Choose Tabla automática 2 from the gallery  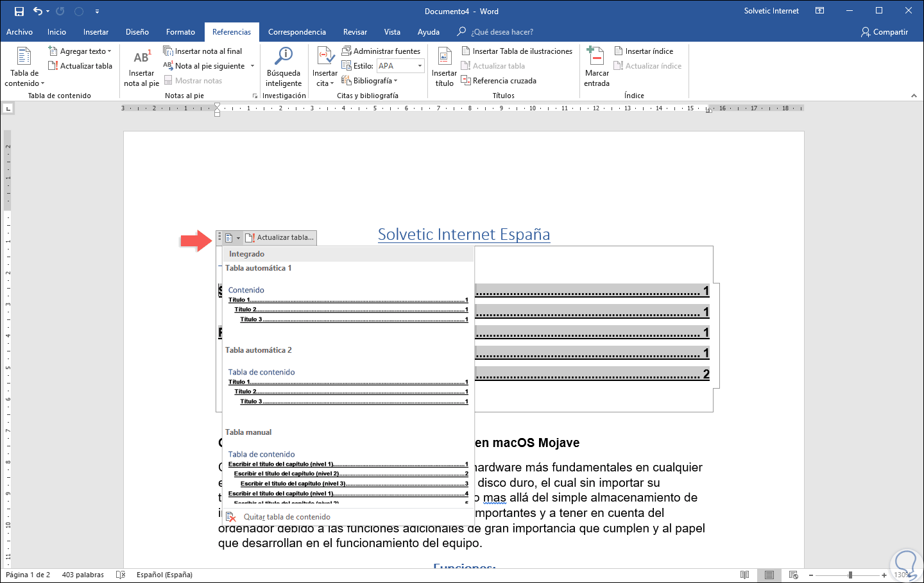coord(348,384)
